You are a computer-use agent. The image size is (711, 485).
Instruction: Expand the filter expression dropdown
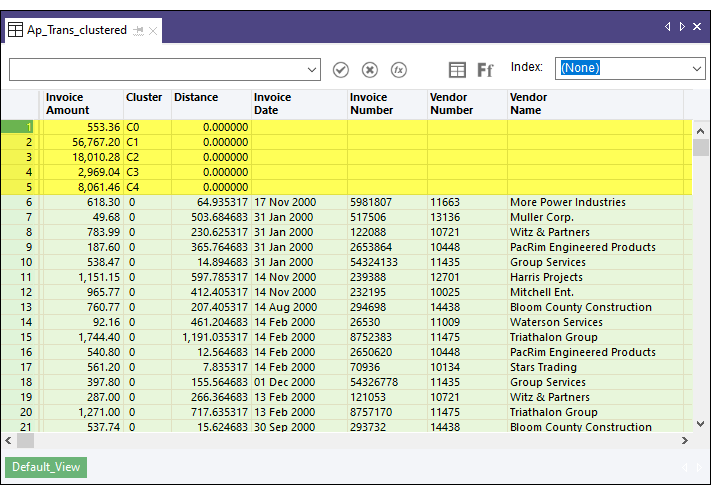[312, 69]
